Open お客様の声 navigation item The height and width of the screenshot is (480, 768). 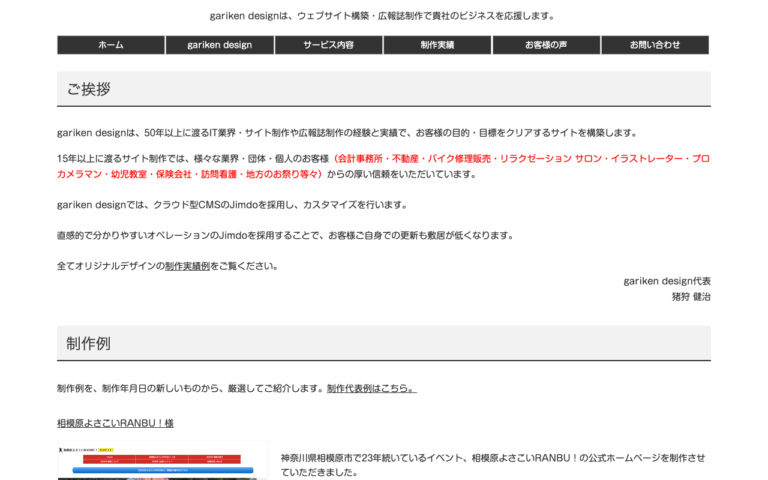pyautogui.click(x=546, y=45)
